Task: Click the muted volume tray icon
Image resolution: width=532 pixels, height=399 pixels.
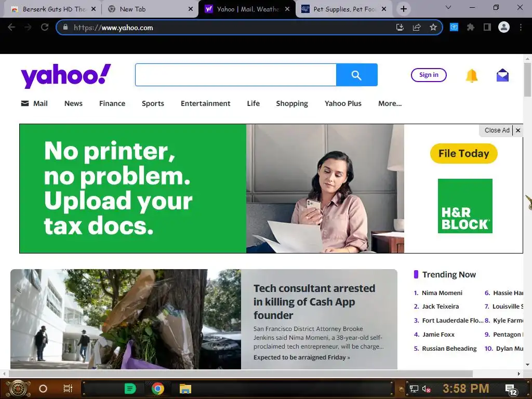Action: click(426, 389)
